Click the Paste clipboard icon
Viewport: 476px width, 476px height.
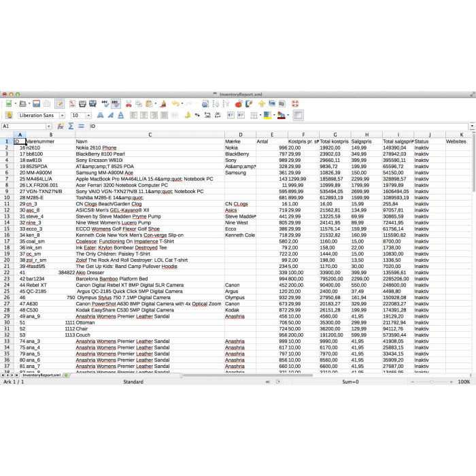pyautogui.click(x=149, y=104)
